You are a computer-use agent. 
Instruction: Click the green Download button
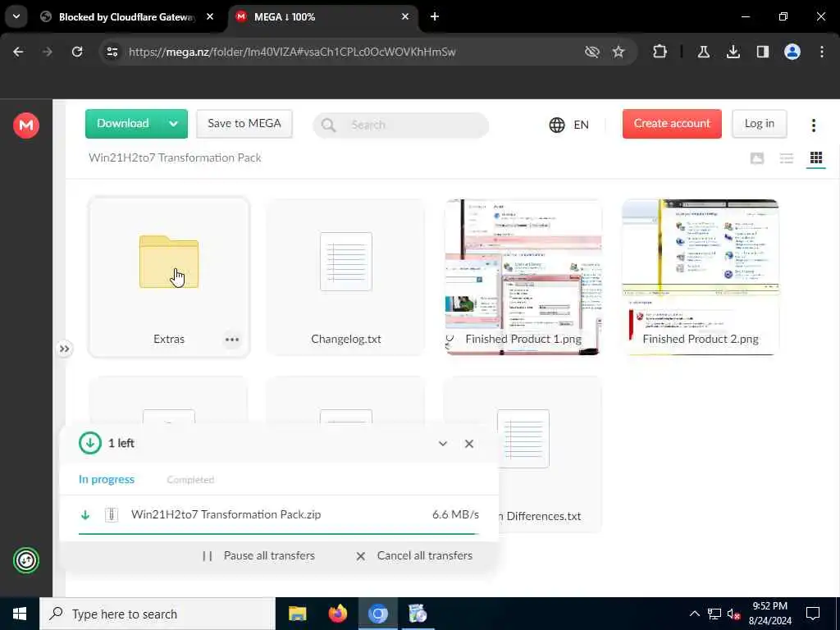pos(123,124)
